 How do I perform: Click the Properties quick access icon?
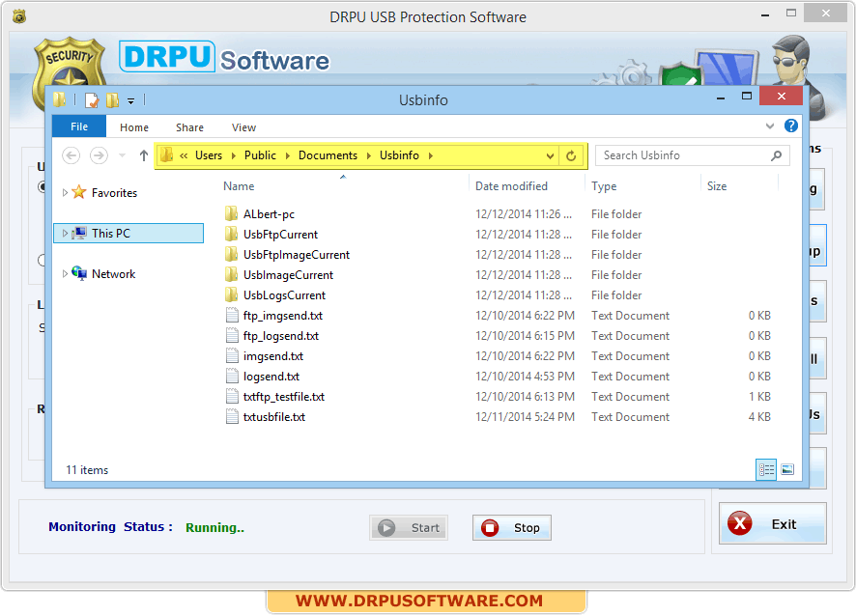(92, 100)
